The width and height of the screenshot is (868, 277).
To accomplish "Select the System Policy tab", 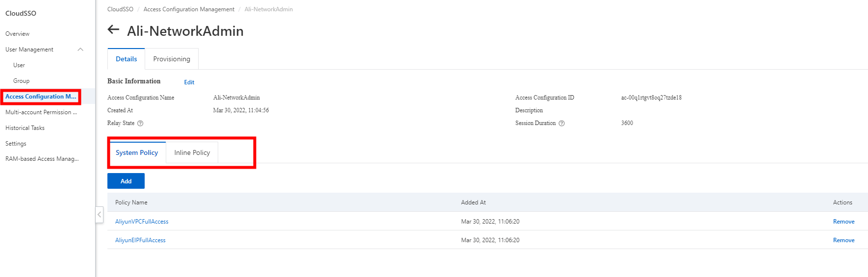I will pyautogui.click(x=137, y=152).
